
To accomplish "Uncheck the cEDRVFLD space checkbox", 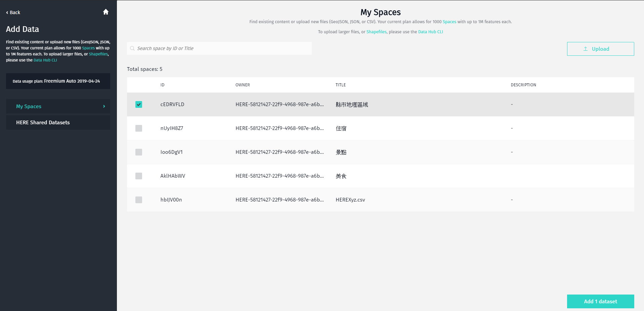I will 139,104.
